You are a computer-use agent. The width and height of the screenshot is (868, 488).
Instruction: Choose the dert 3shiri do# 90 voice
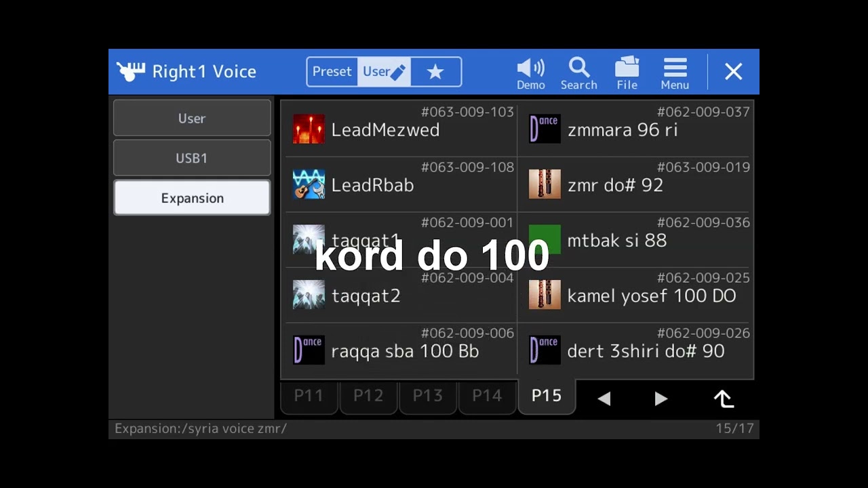pyautogui.click(x=646, y=352)
